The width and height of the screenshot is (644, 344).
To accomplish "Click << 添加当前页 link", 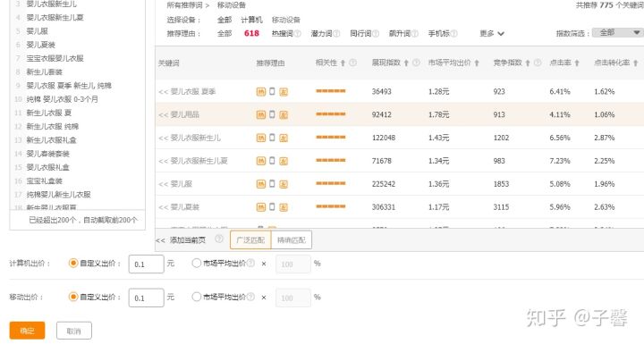I will pos(181,240).
